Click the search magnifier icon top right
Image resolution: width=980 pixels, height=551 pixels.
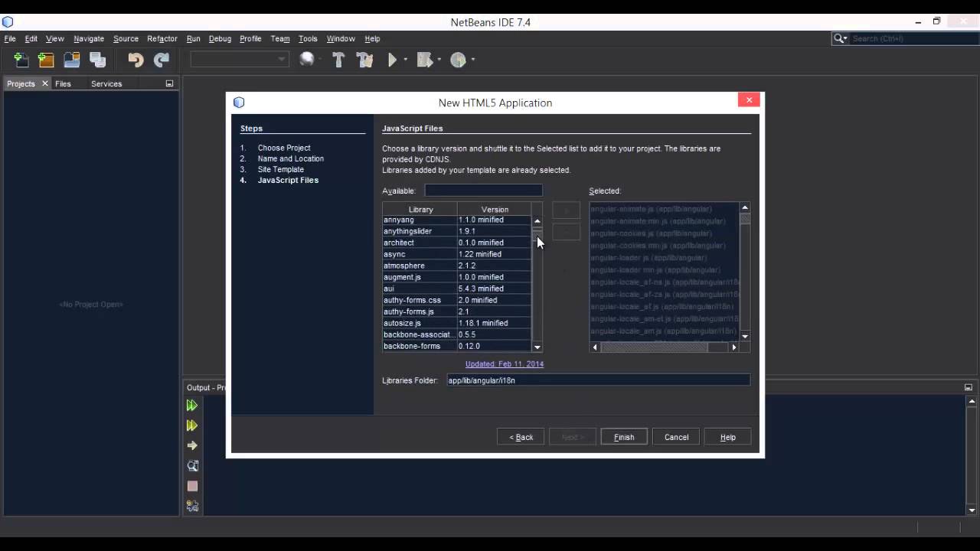pyautogui.click(x=840, y=38)
